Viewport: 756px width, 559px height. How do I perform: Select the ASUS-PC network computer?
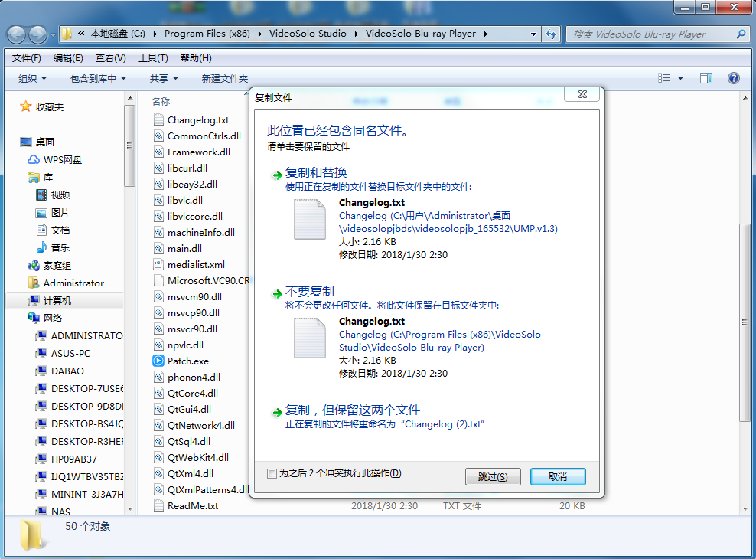click(71, 353)
